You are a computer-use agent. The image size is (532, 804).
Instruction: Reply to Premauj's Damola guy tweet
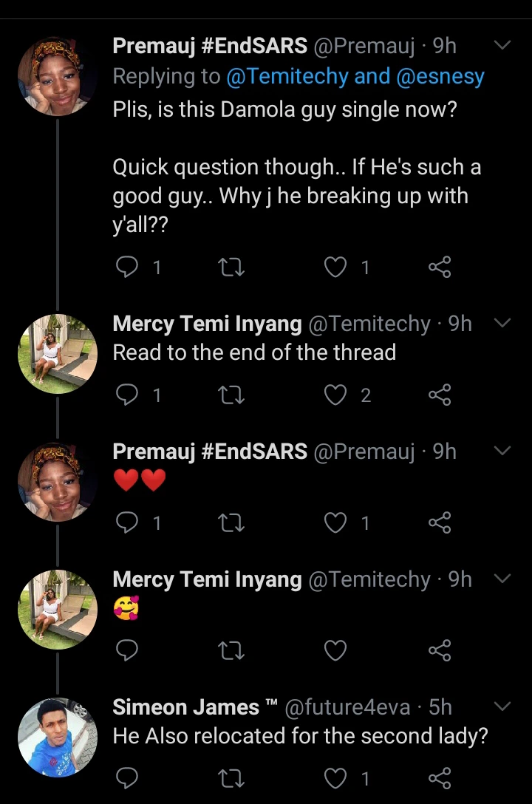[128, 267]
